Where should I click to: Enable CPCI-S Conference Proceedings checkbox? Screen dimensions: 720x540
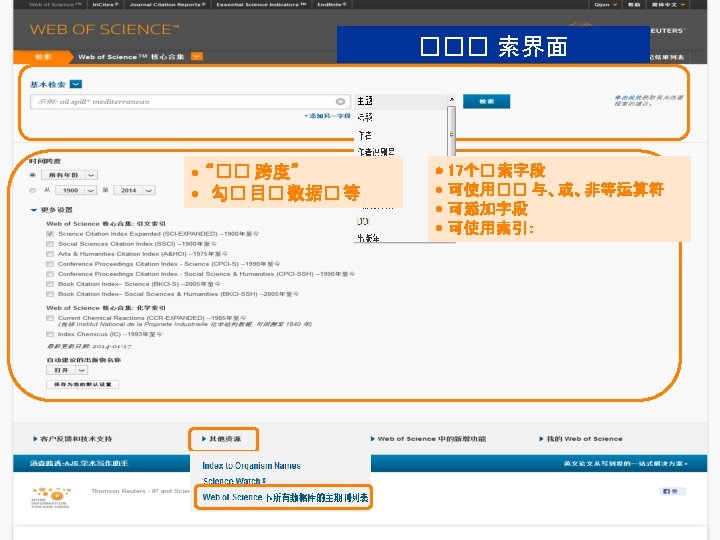(x=50, y=264)
